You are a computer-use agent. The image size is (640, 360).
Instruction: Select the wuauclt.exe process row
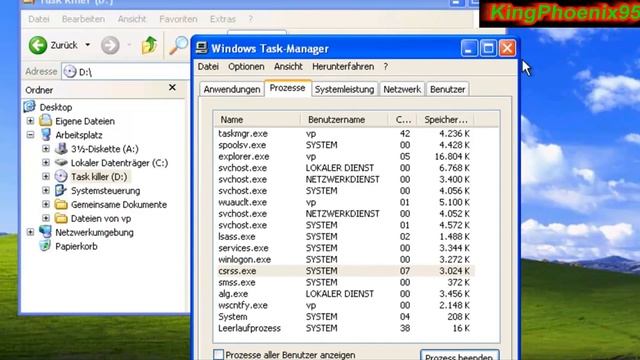(344, 202)
